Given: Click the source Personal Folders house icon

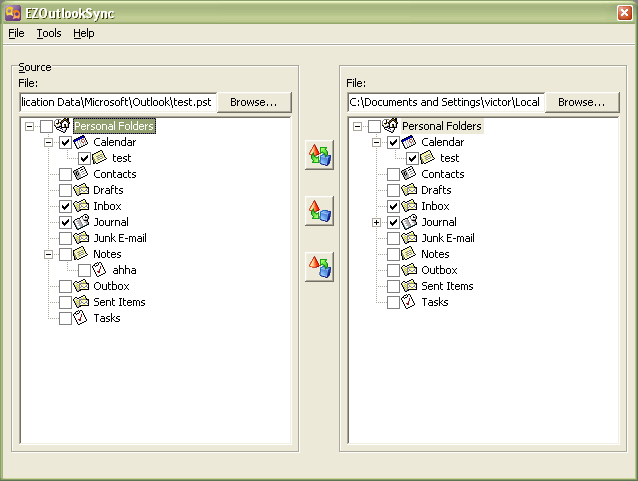Looking at the screenshot, I should pos(62,125).
